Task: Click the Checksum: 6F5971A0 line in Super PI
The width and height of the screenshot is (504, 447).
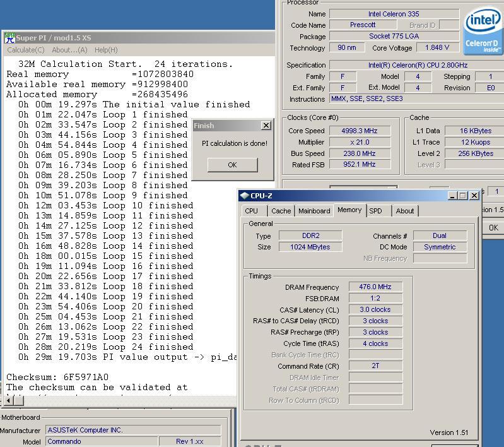Action: [57, 377]
